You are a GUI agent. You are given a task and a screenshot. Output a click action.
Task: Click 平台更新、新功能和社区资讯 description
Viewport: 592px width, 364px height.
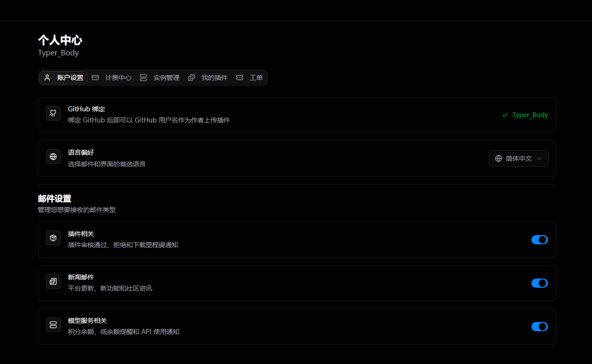[110, 289]
